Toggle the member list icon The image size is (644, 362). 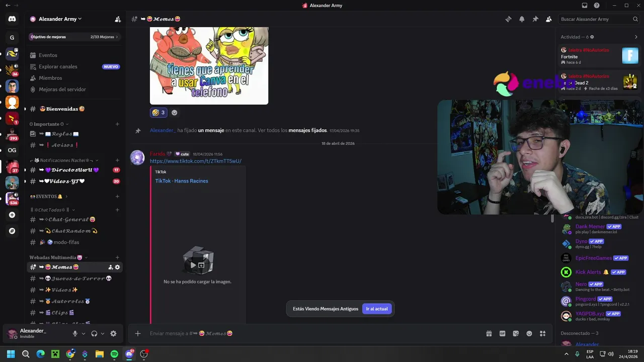548,19
